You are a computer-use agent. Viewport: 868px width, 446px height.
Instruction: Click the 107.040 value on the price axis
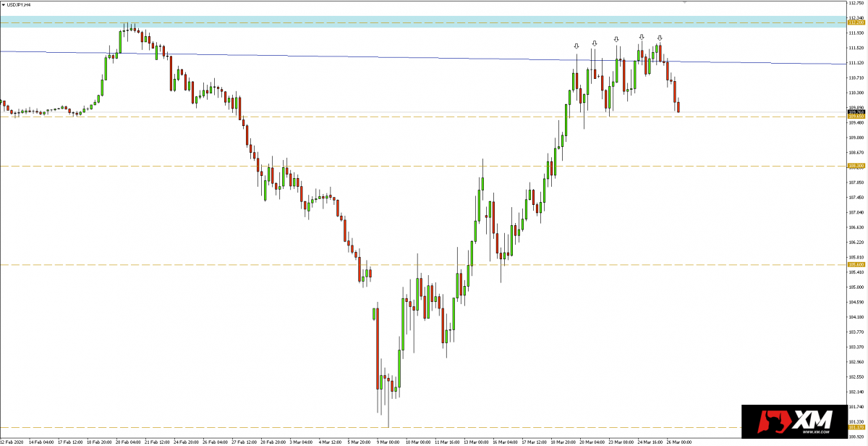click(857, 212)
